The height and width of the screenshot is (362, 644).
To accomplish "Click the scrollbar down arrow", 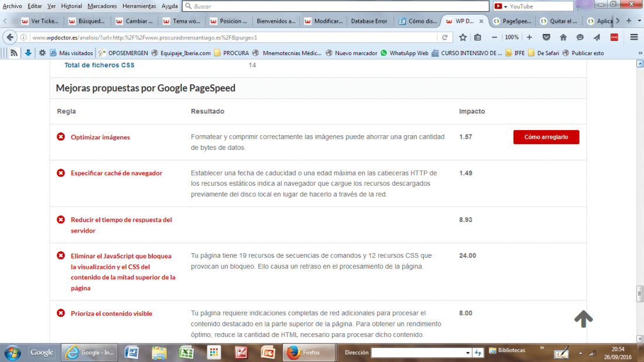I will click(639, 339).
